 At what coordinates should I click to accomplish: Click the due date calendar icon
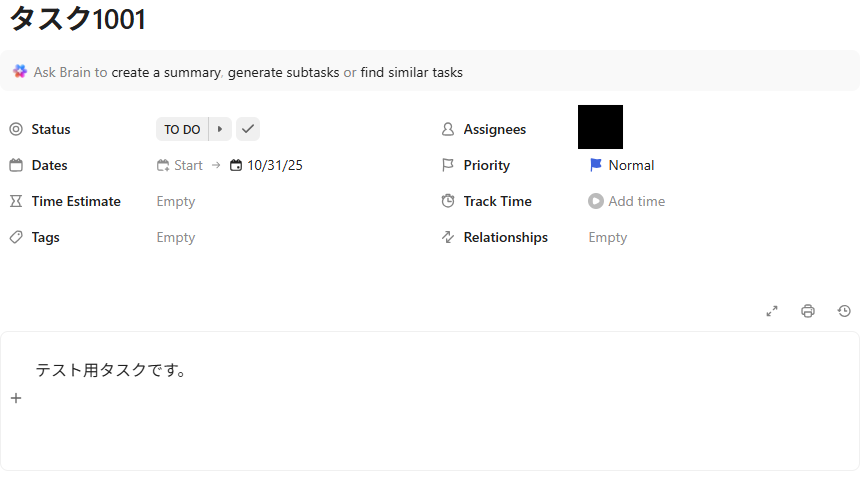pos(236,165)
